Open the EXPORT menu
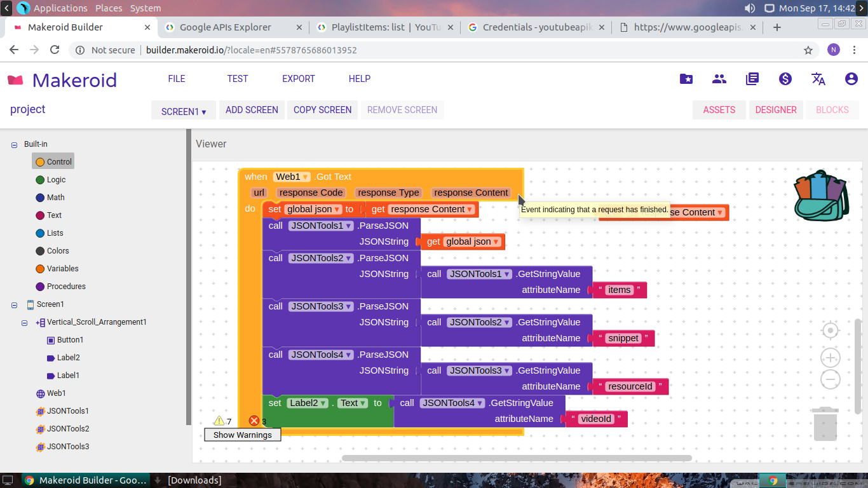This screenshot has width=868, height=488. point(299,79)
